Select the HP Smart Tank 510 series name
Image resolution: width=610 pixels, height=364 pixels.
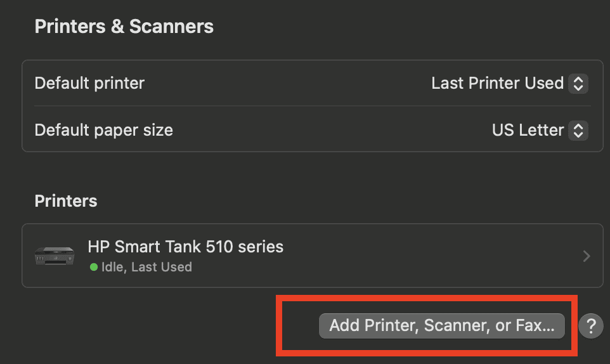186,247
